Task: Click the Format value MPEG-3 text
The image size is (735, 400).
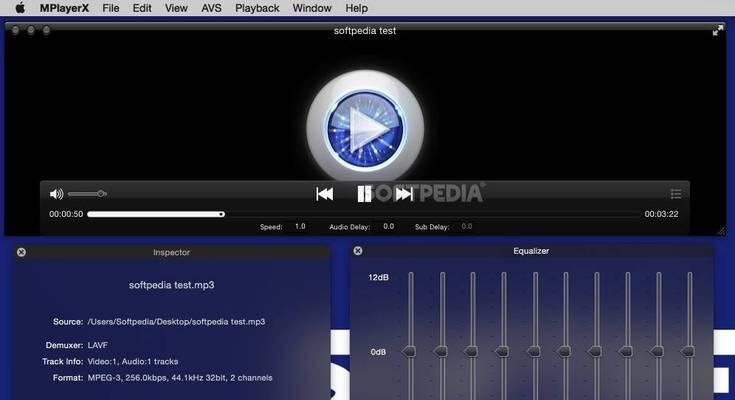Action: pyautogui.click(x=180, y=377)
